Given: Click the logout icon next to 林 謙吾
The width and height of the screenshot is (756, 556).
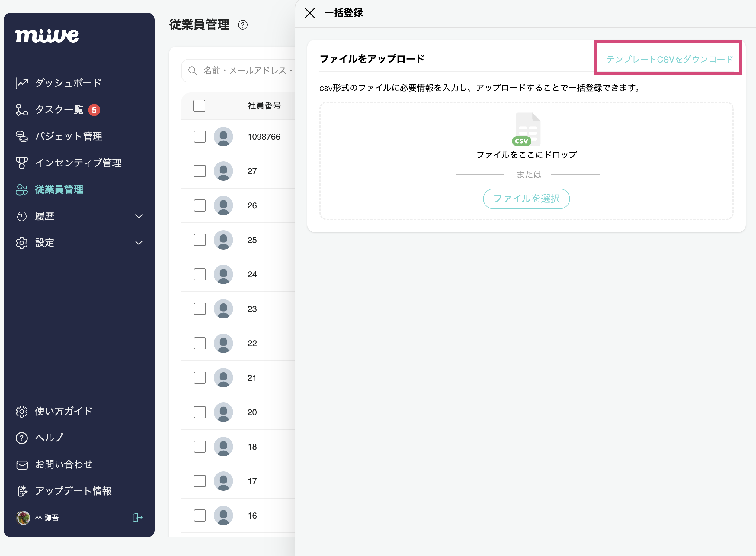Looking at the screenshot, I should [x=137, y=518].
